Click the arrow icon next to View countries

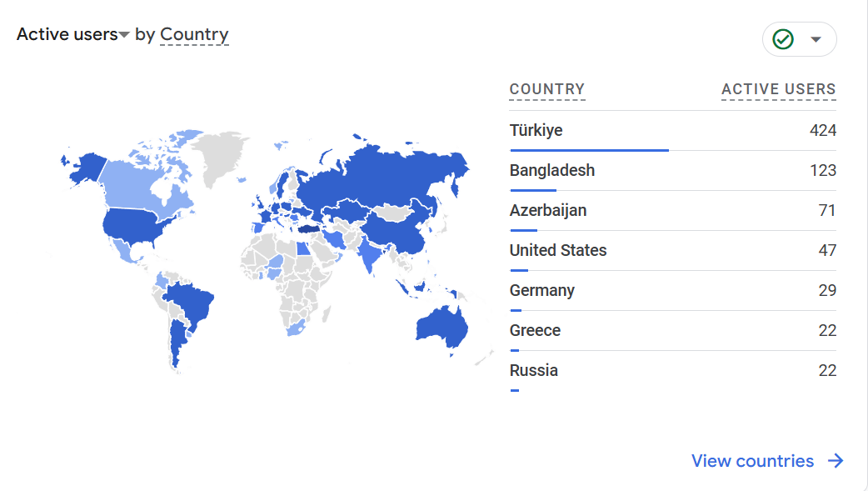pyautogui.click(x=836, y=460)
